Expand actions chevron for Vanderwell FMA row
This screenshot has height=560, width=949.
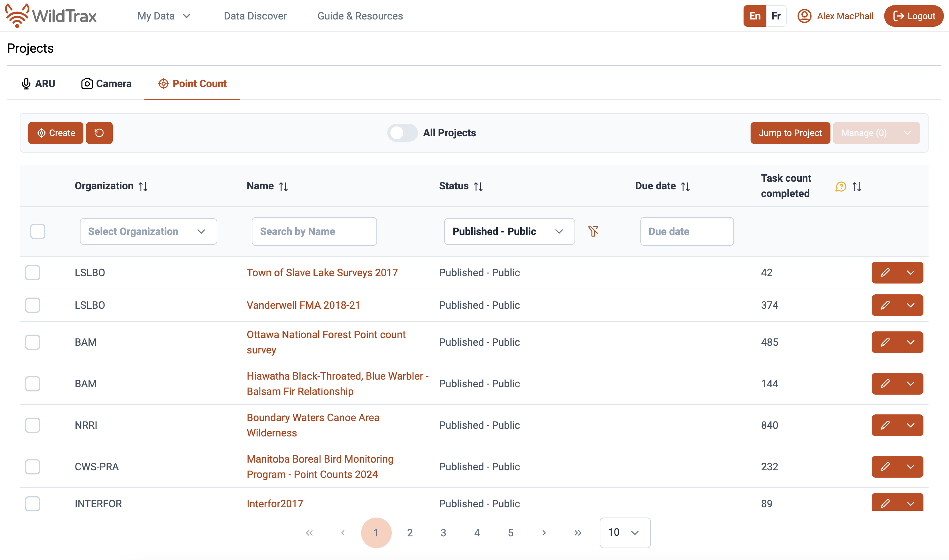pyautogui.click(x=910, y=305)
